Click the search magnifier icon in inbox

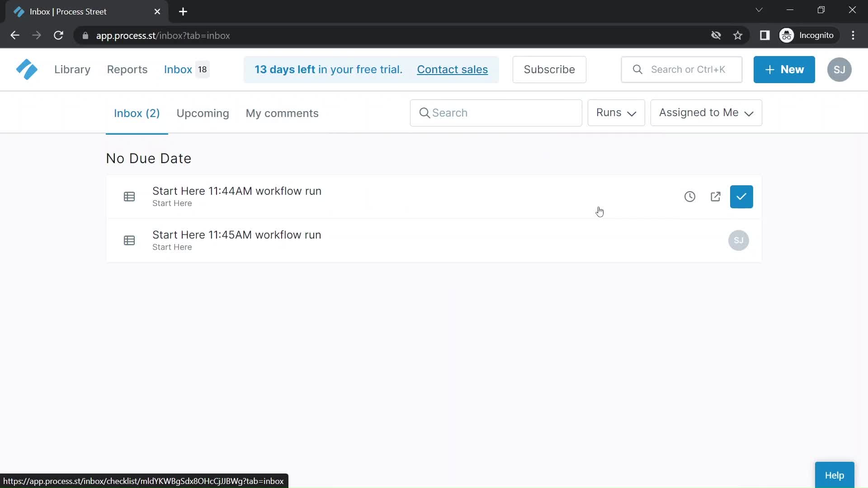click(425, 113)
